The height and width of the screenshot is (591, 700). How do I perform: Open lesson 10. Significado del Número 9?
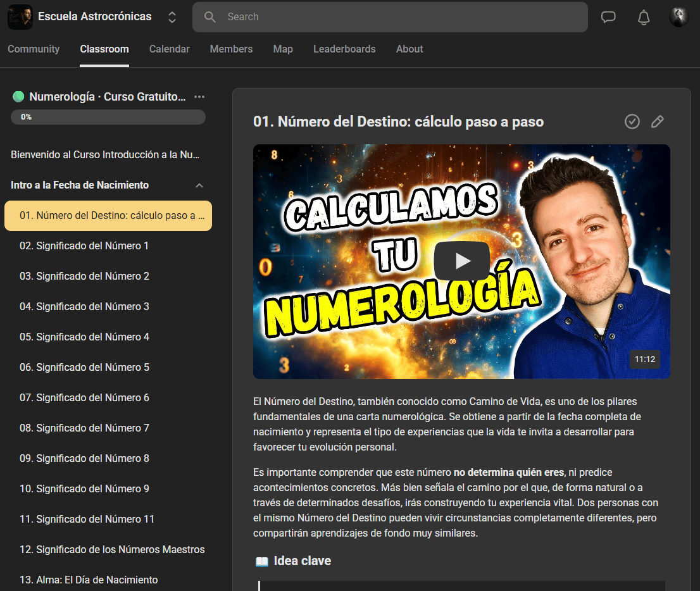(x=84, y=488)
